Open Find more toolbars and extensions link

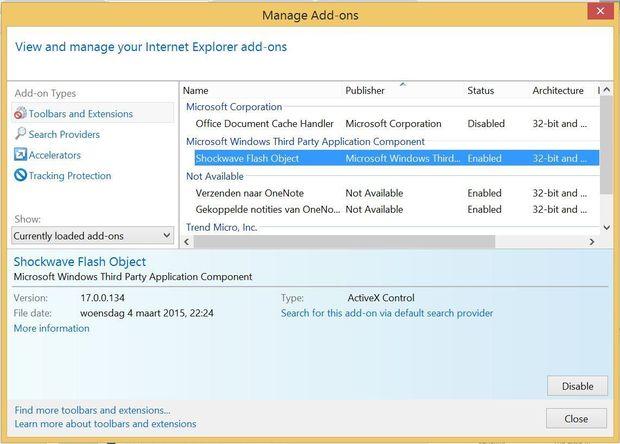click(93, 410)
